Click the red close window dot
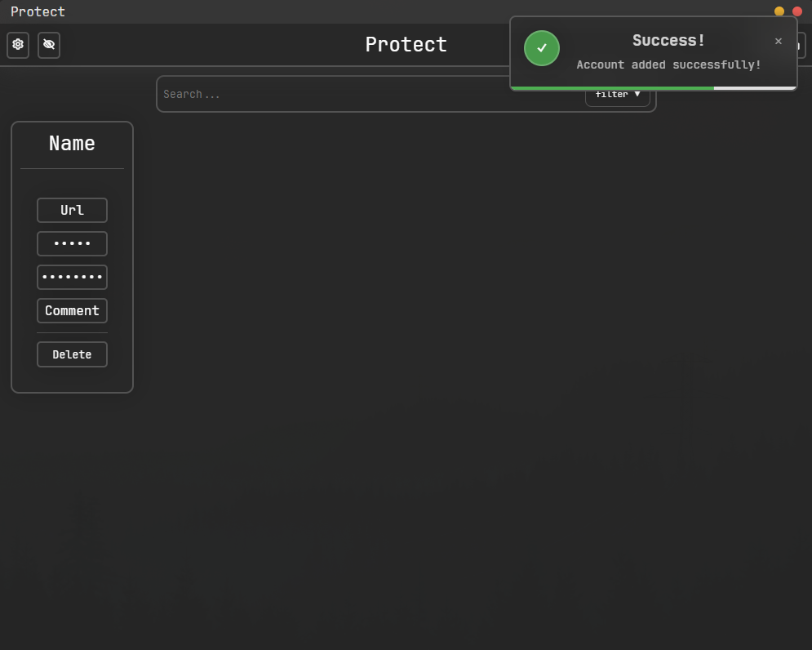Screen dimensions: 812x650 [x=797, y=11]
